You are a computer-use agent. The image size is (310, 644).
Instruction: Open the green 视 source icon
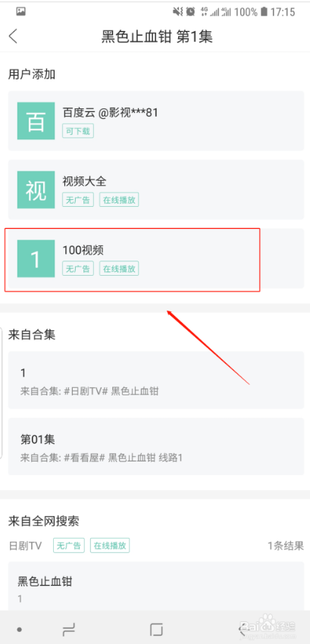pos(36,189)
